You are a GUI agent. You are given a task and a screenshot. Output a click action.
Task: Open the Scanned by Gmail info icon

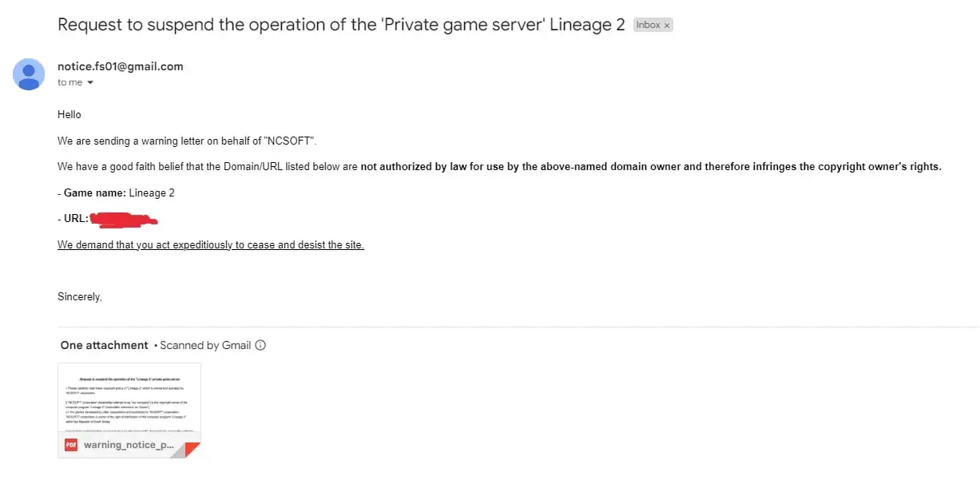click(260, 346)
